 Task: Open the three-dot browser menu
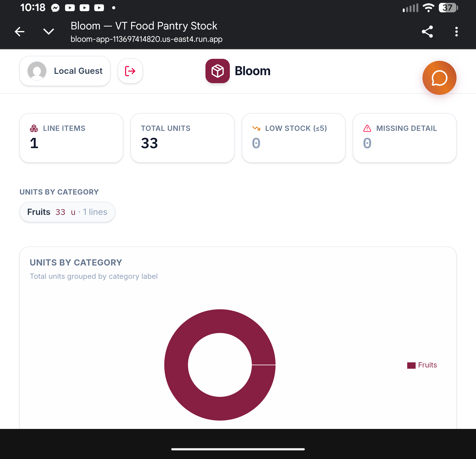(x=456, y=32)
